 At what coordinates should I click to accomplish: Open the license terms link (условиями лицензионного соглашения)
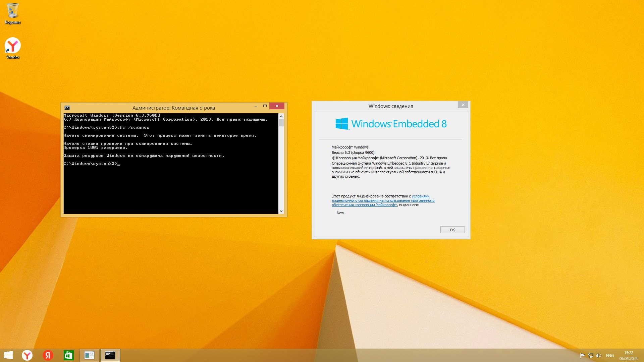(383, 200)
